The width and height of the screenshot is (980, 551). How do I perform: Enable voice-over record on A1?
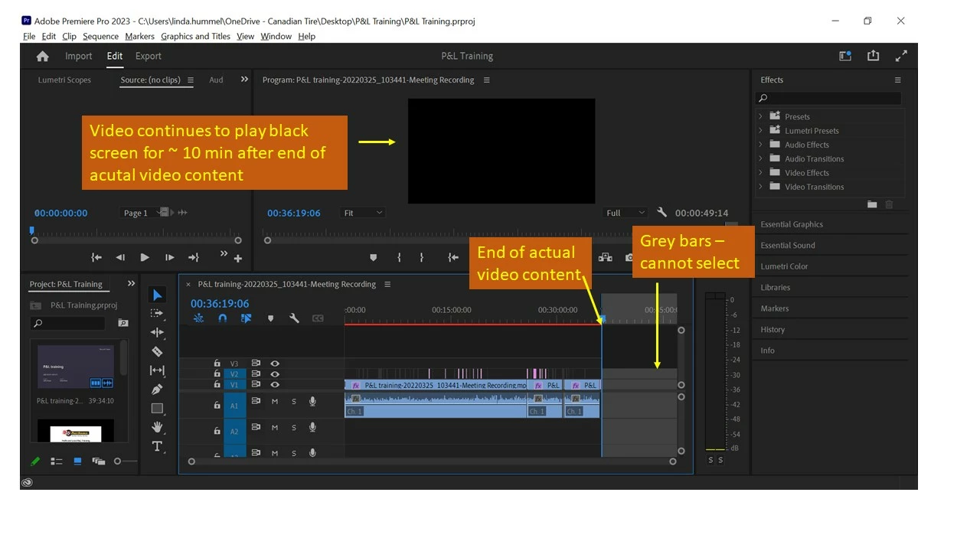point(312,402)
